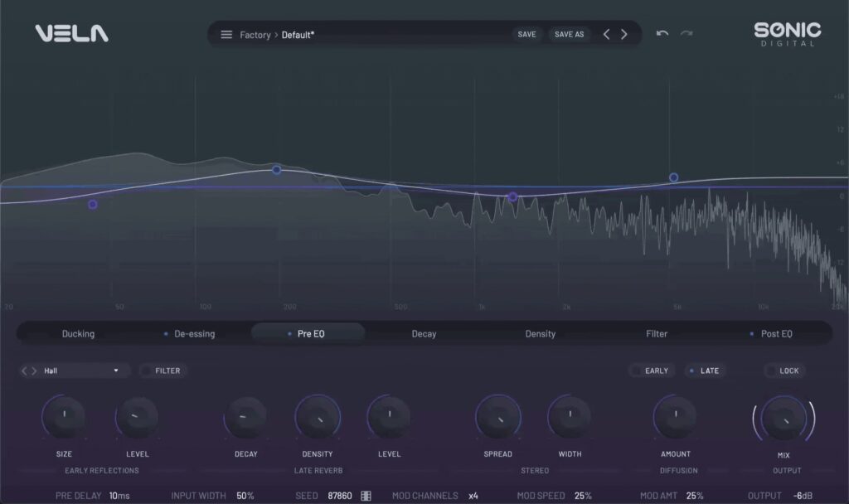
Task: Select the EQ node near 5k
Action: 673,177
